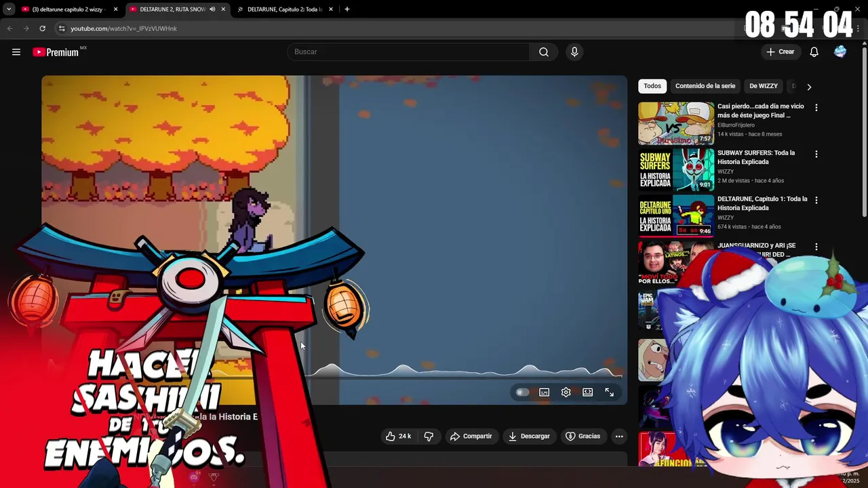Toggle subtitles in the video player
868x488 pixels.
(x=544, y=392)
